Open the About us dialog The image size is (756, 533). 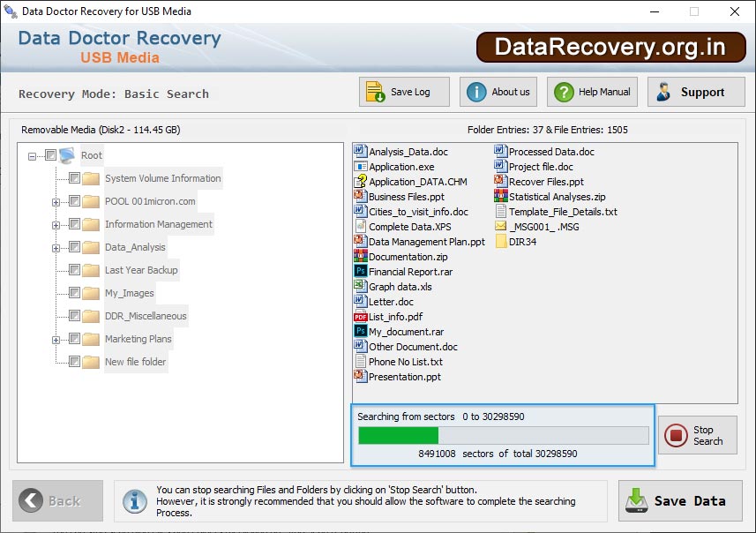(498, 92)
